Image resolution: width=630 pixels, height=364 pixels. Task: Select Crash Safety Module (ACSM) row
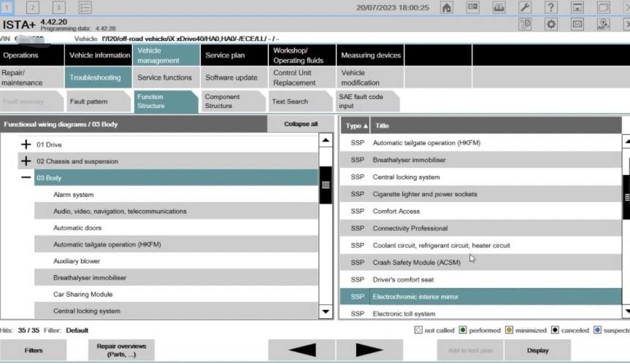(x=415, y=263)
